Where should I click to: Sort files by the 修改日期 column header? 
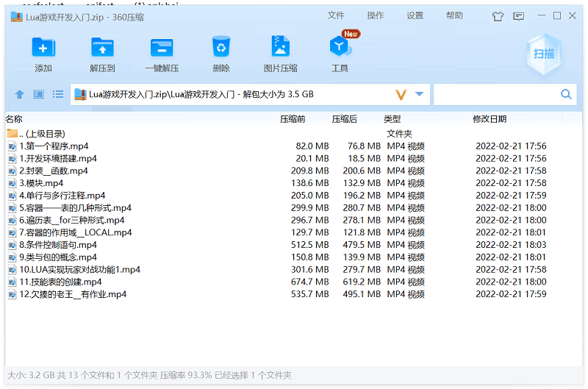pyautogui.click(x=489, y=119)
